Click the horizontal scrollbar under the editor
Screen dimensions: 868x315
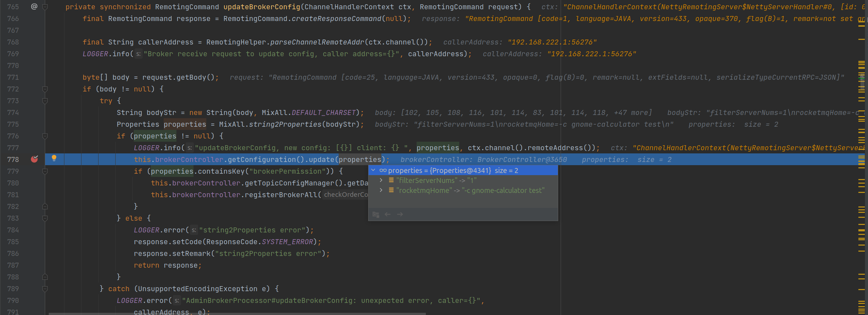237,314
